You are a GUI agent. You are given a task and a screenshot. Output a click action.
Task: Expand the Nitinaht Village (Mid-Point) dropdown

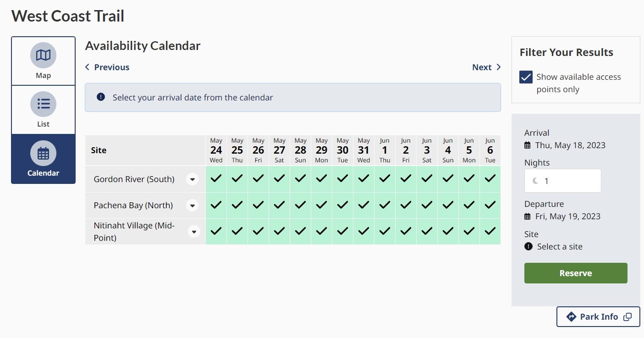coord(194,232)
